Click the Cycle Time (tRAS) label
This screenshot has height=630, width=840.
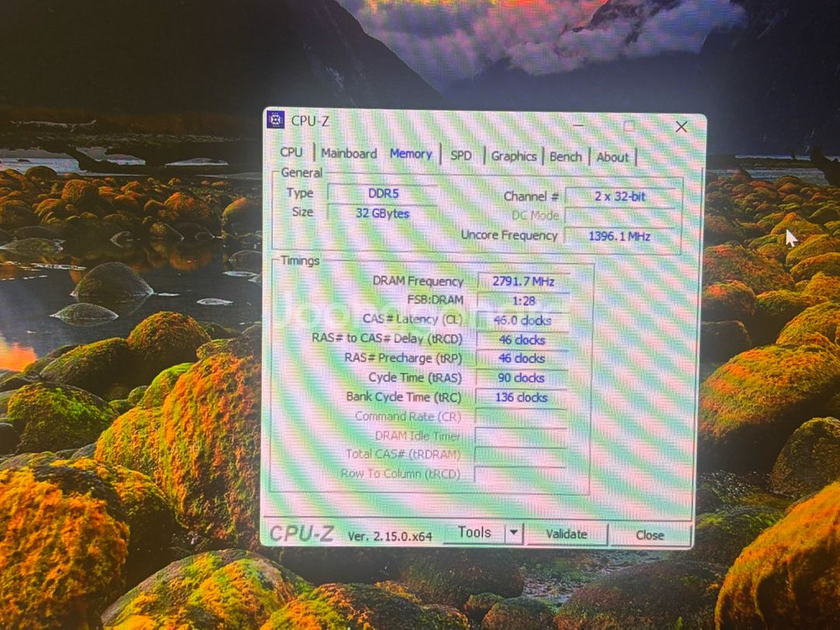415,378
